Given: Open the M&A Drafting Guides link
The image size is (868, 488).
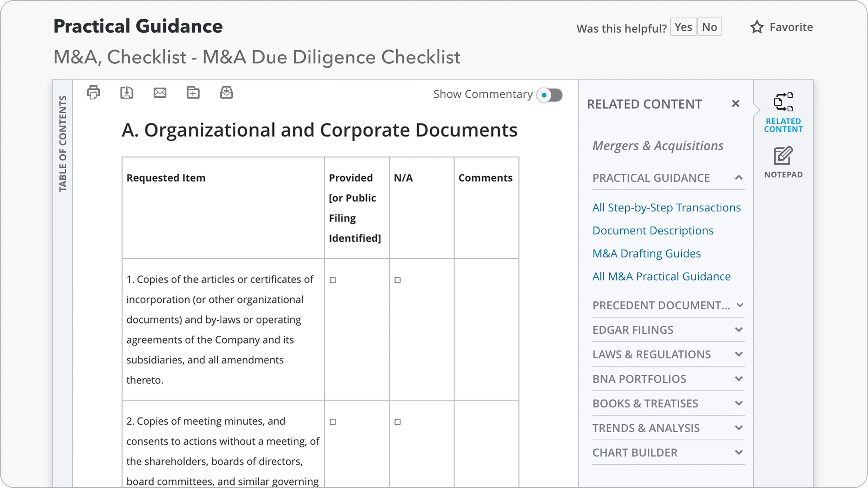Looking at the screenshot, I should 646,253.
